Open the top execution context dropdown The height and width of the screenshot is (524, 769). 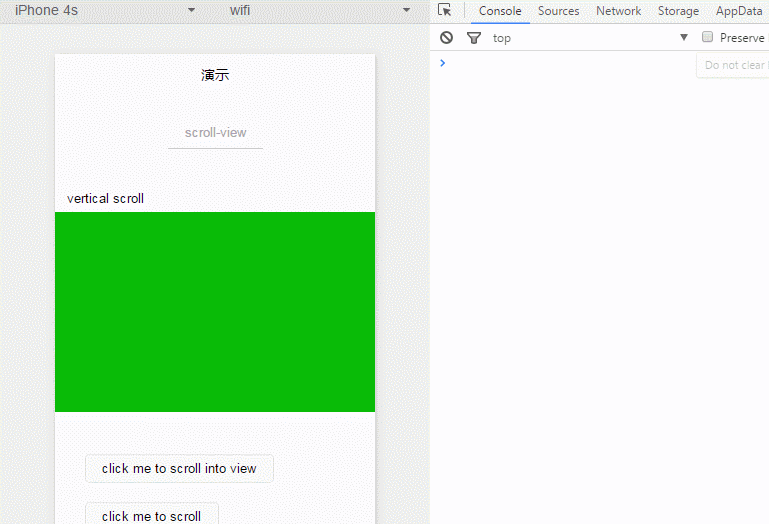(590, 38)
